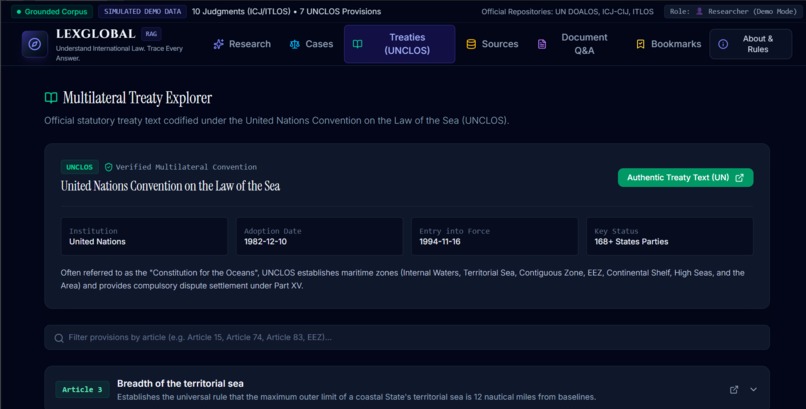Click 'Understand International Law. Trace Every Answer.' tagline

coord(119,53)
